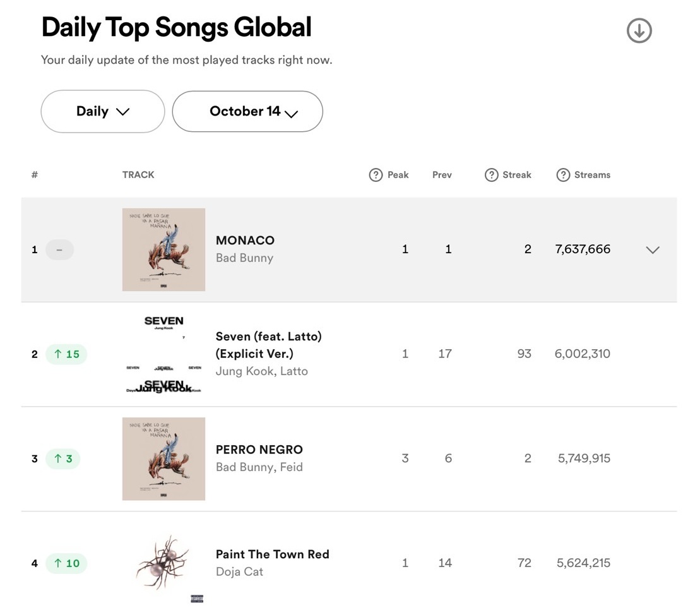This screenshot has width=700, height=615.
Task: Open the Seven (feat. Latto) track title
Action: [x=268, y=345]
